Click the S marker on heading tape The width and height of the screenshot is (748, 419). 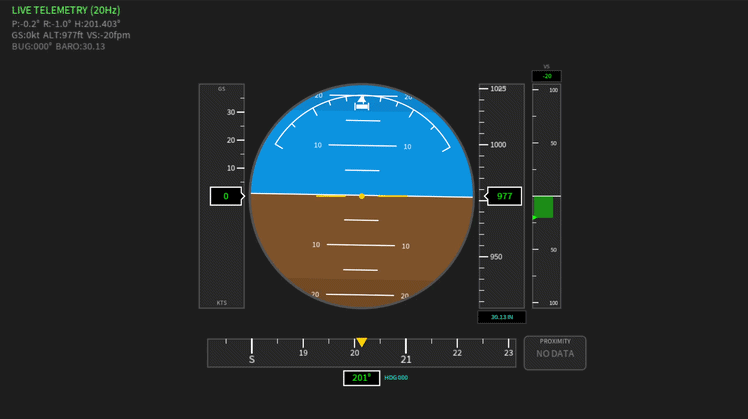(251, 359)
